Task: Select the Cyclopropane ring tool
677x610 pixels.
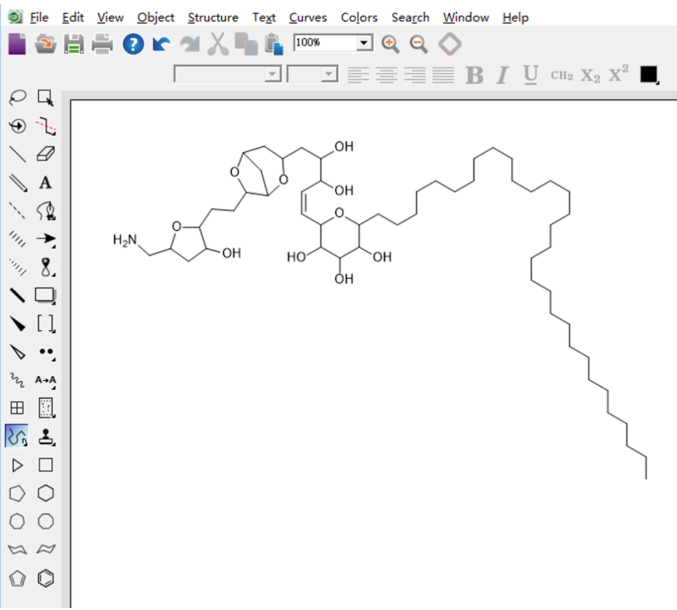Action: coord(17,465)
